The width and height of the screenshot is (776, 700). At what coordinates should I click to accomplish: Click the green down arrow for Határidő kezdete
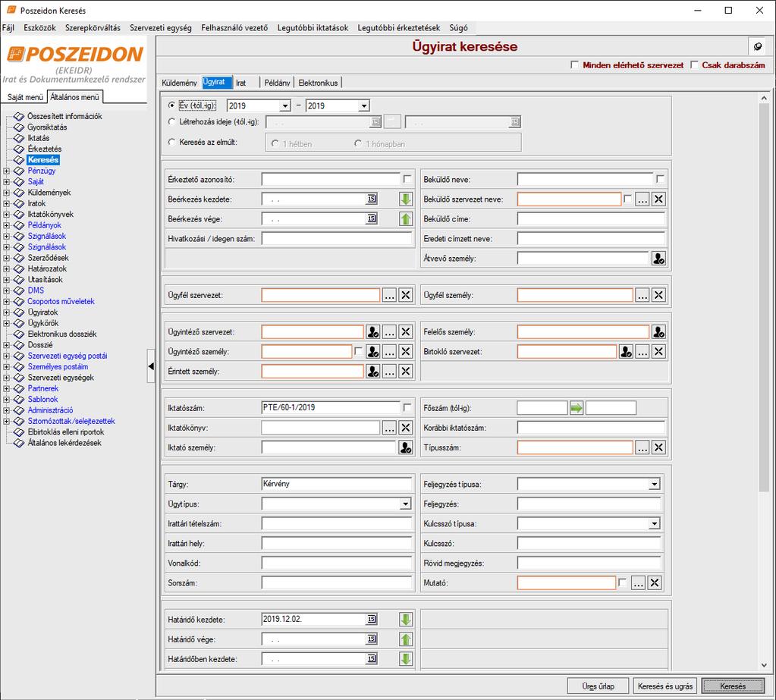point(406,620)
